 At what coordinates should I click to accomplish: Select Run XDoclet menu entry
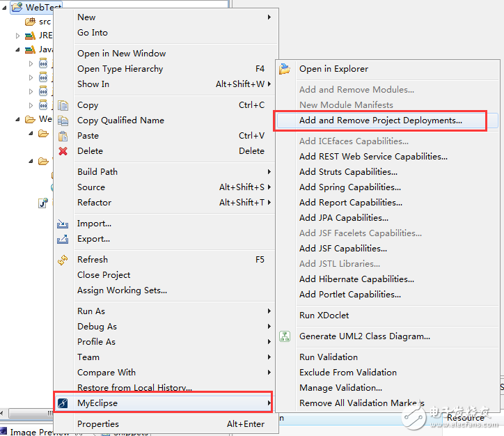coord(324,316)
